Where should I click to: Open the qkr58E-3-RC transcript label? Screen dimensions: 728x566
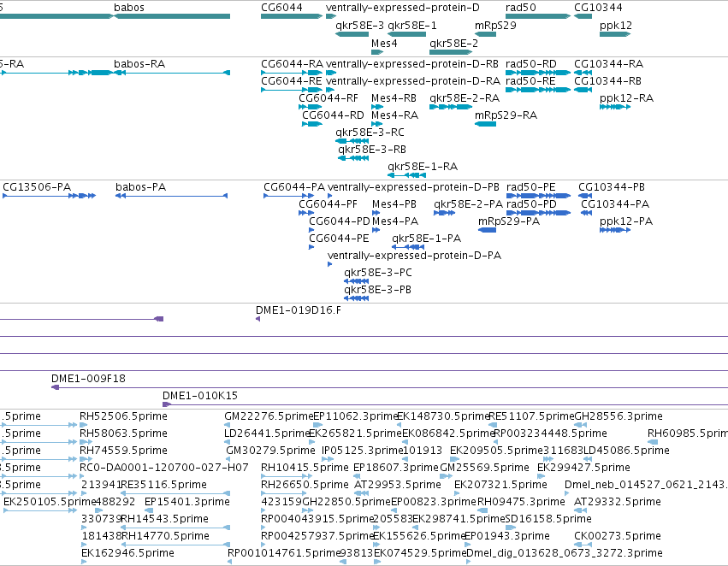pyautogui.click(x=370, y=133)
